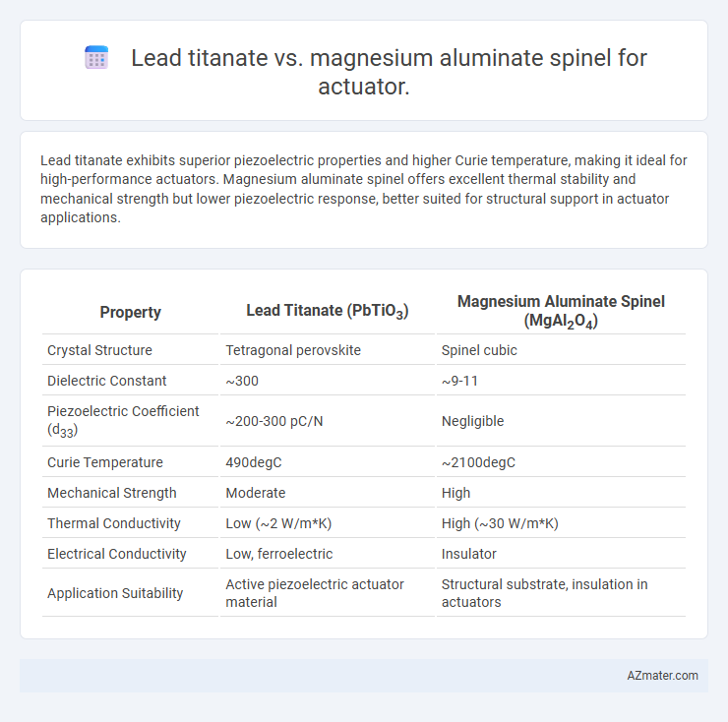Click the 'Property' column header
The width and height of the screenshot is (728, 722).
131,312
